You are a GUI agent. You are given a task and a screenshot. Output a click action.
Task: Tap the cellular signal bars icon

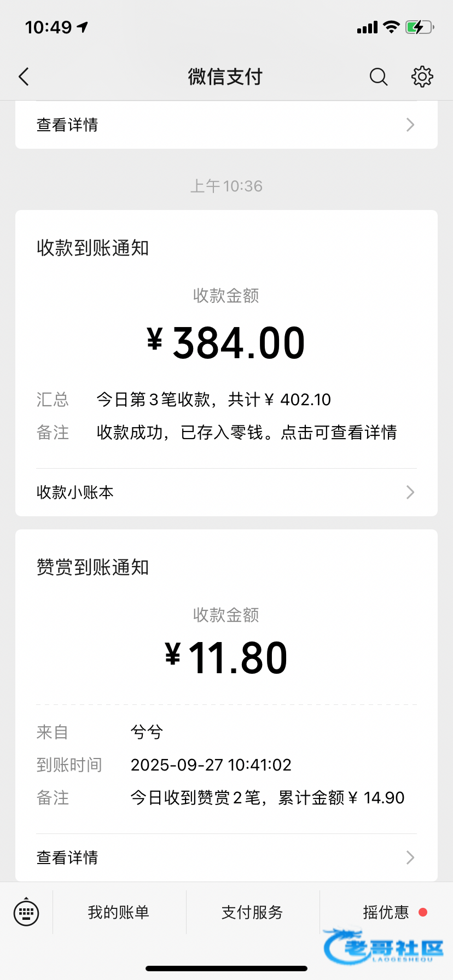pos(367,27)
